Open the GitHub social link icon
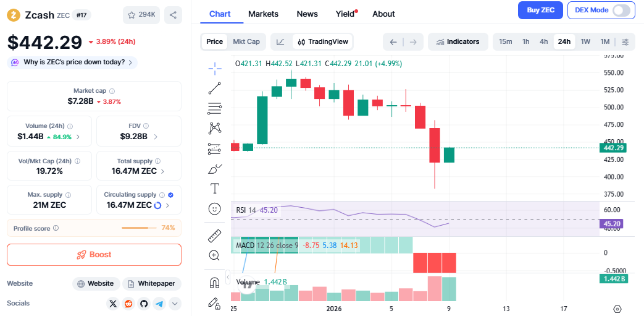The height and width of the screenshot is (316, 644). point(144,304)
